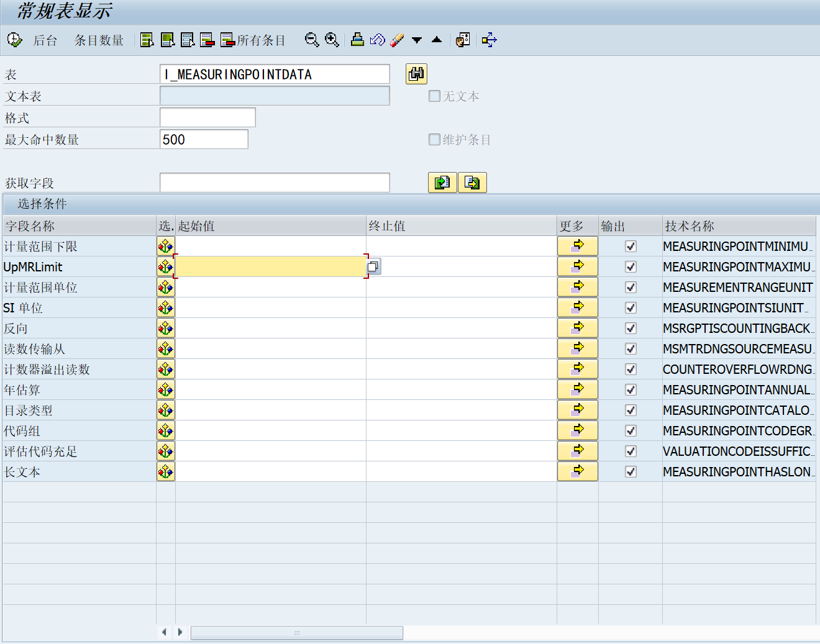Click the 字段名称 column header
The image size is (820, 644).
click(x=79, y=226)
